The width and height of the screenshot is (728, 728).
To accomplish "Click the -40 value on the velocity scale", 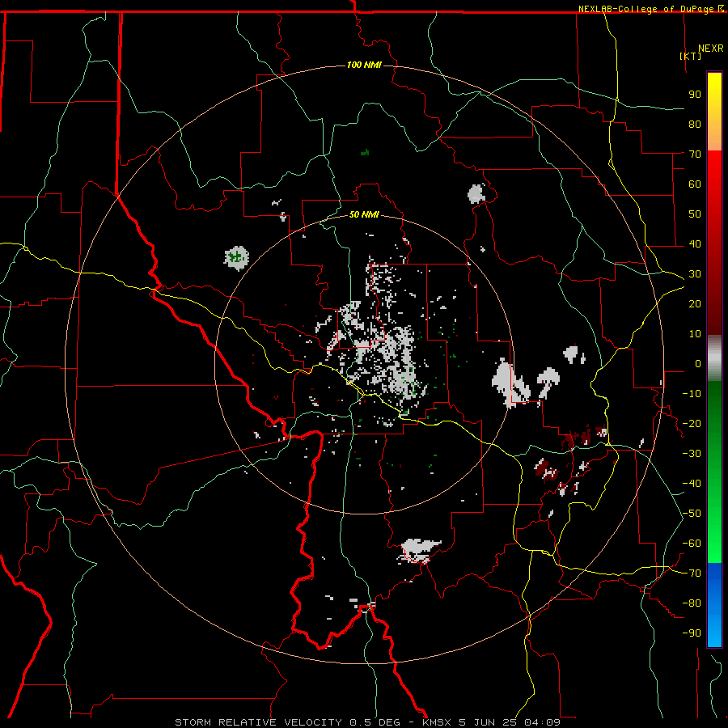I will point(692,484).
